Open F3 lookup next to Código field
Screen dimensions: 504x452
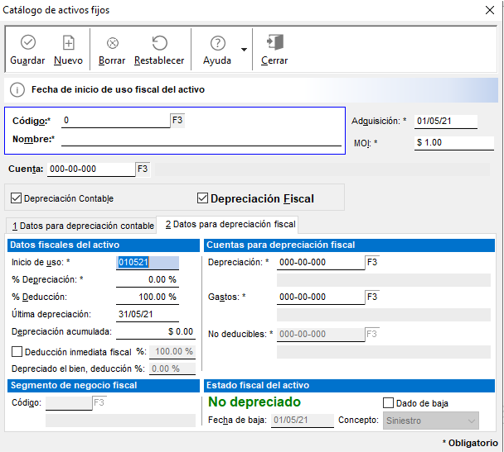(x=177, y=120)
